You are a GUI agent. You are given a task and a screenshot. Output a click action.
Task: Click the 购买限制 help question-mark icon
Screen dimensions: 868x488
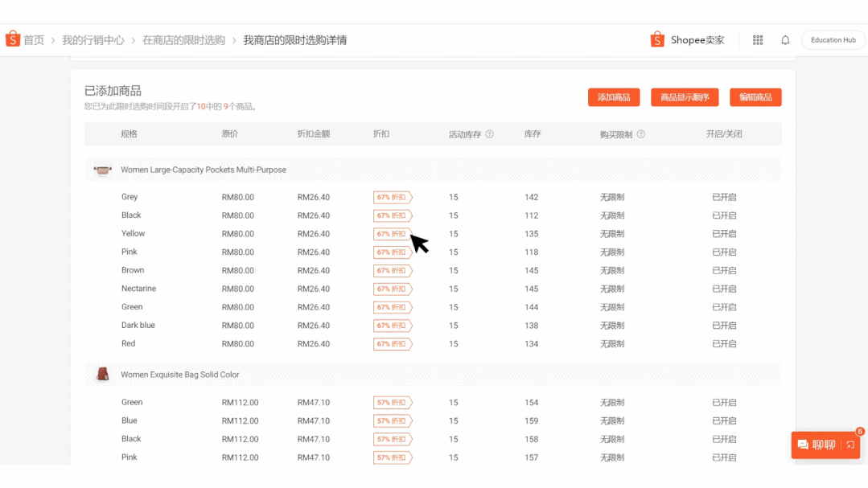click(641, 133)
